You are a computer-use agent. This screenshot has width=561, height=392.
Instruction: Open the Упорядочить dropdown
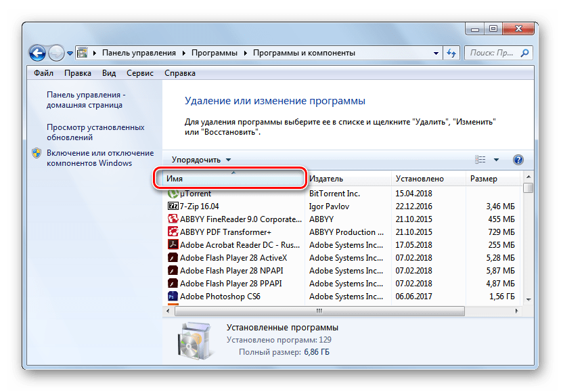tap(201, 160)
